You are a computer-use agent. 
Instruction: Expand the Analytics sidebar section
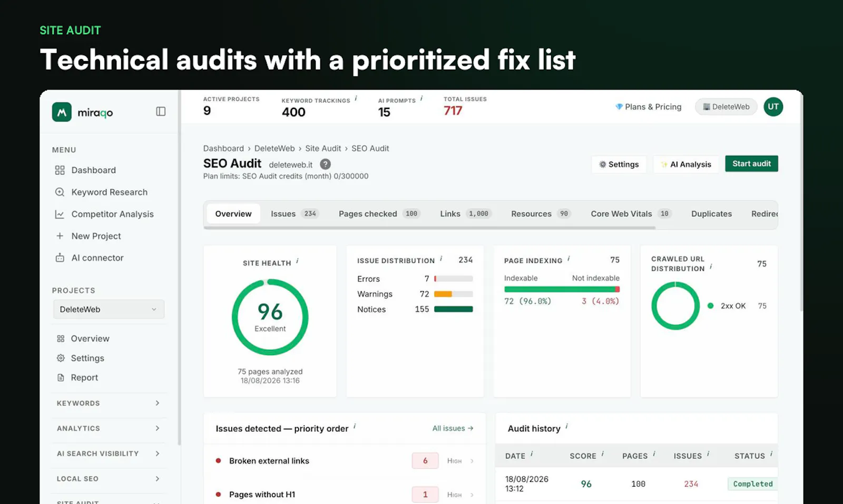[x=109, y=429]
